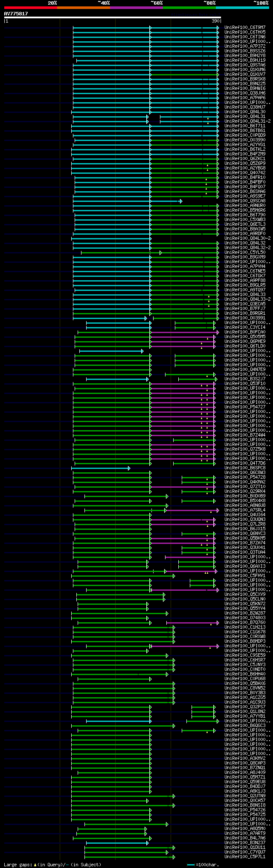273x868 pixels.
Task: Open hit UniRef100_Q7ZT10
Action: click(x=245, y=486)
